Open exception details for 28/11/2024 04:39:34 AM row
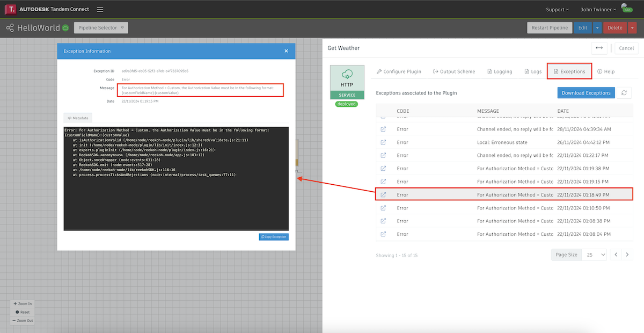Viewport: 644px width, 333px height. [x=383, y=129]
